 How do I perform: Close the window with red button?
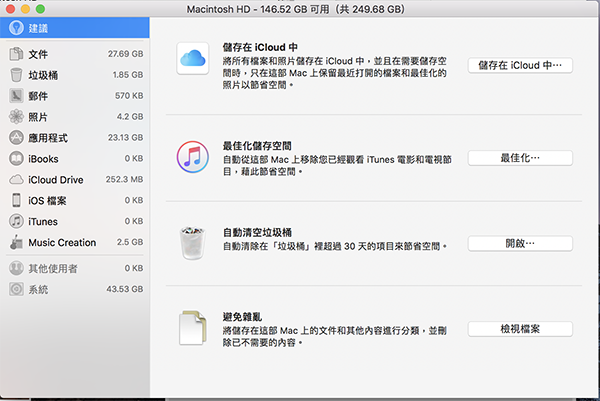point(10,9)
